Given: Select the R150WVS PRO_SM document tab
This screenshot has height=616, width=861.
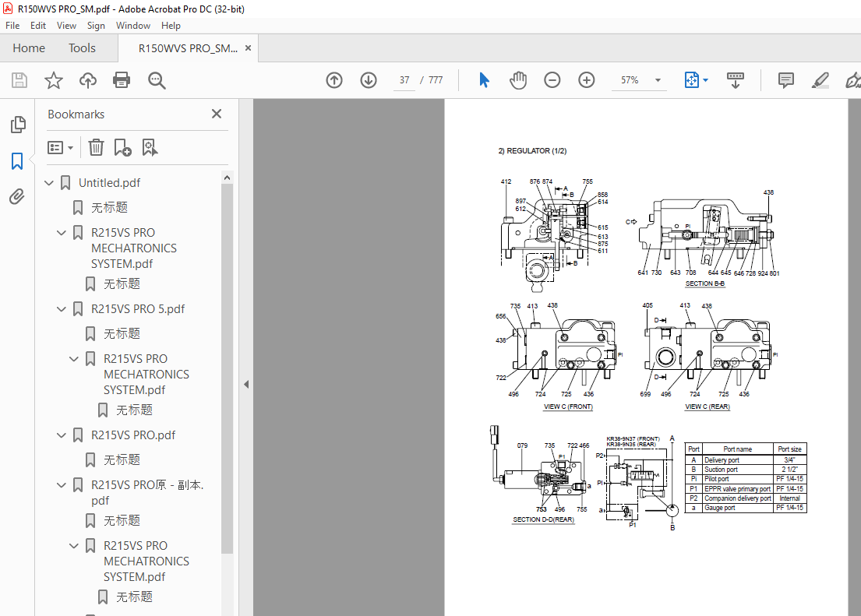Looking at the screenshot, I should [x=188, y=48].
